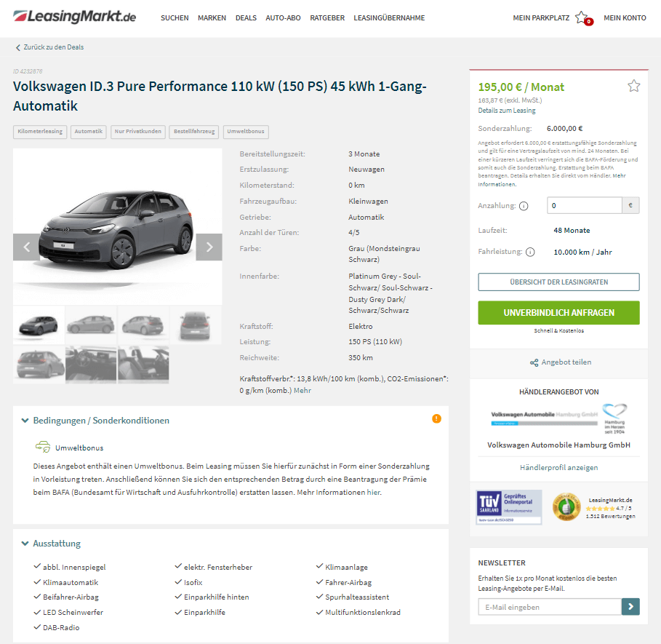Click Unverbindlich anfragen button
Viewport: 661px width, 644px height.
tap(558, 312)
